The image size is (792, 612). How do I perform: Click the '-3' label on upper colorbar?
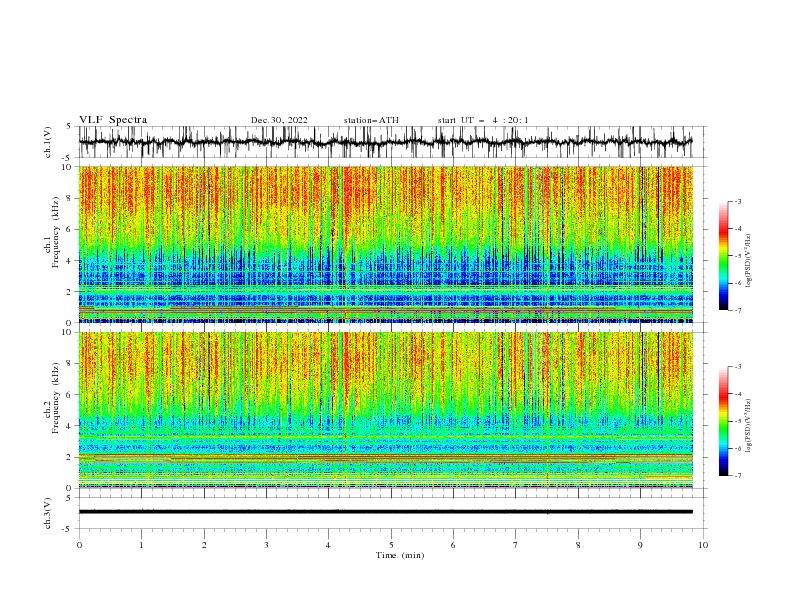point(737,201)
